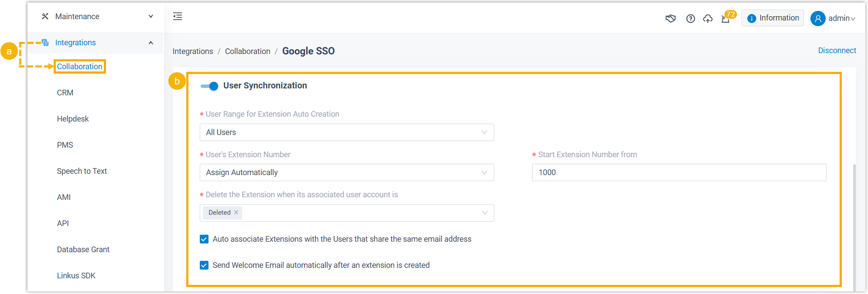The height and width of the screenshot is (294, 868).
Task: Open the User's Extension Number dropdown
Action: tap(346, 172)
